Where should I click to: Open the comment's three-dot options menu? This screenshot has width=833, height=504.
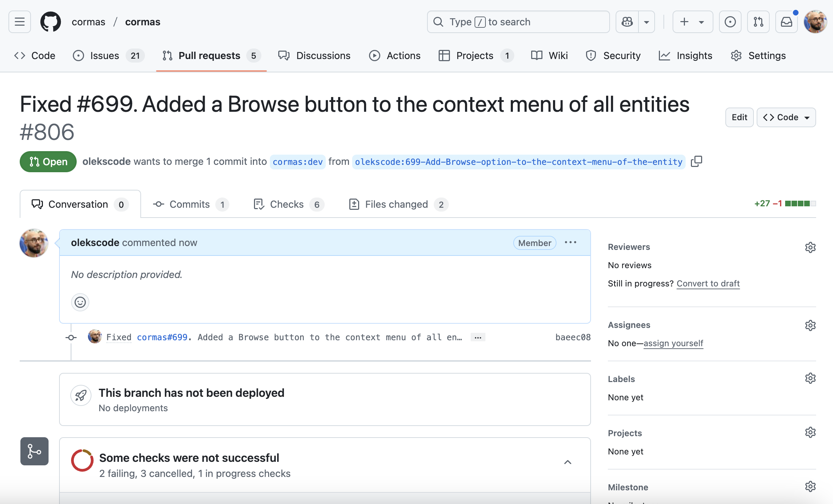click(570, 243)
